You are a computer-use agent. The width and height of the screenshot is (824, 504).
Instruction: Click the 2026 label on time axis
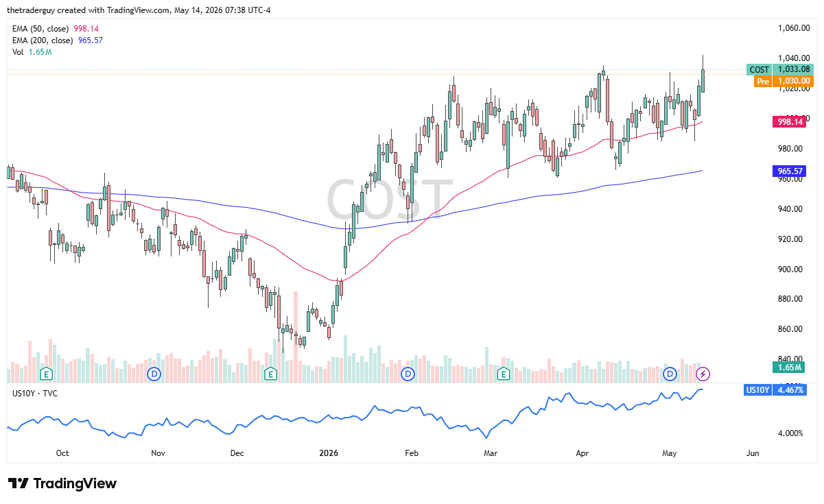tap(329, 453)
